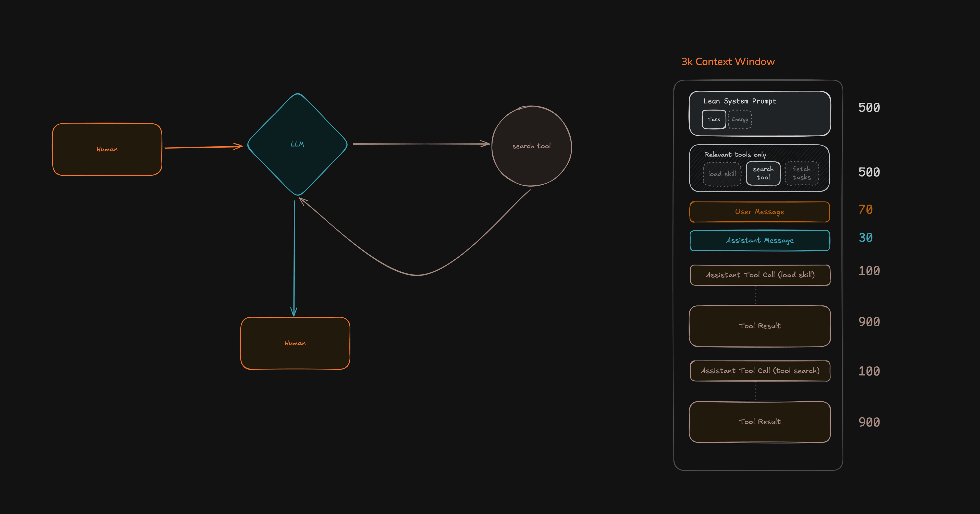
Task: Click the blue 30 token count
Action: point(865,238)
